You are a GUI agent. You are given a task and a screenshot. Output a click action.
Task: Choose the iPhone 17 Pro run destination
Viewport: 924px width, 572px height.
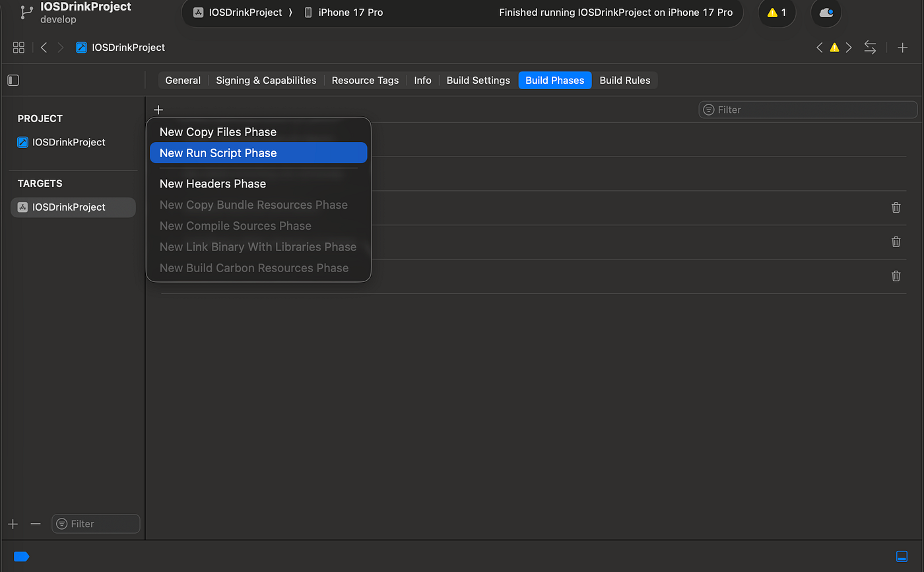pos(343,13)
